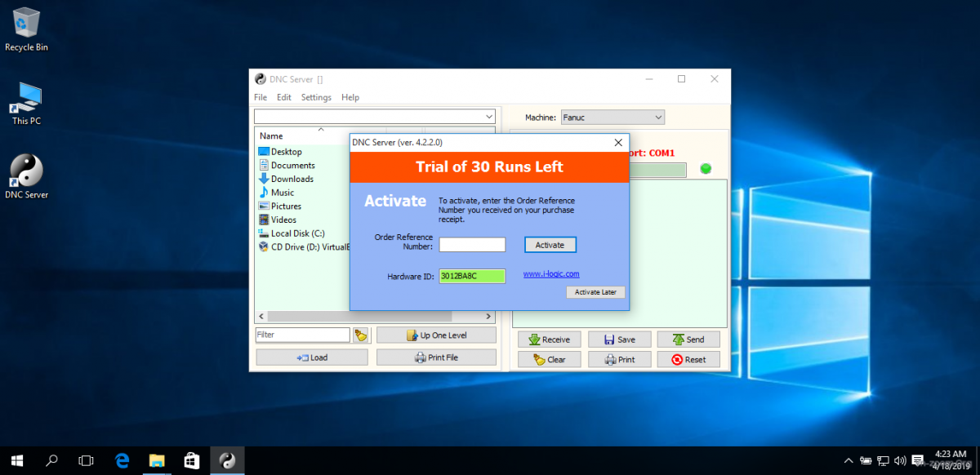Click the network icon in system tray
Image resolution: width=980 pixels, height=475 pixels.
(883, 461)
